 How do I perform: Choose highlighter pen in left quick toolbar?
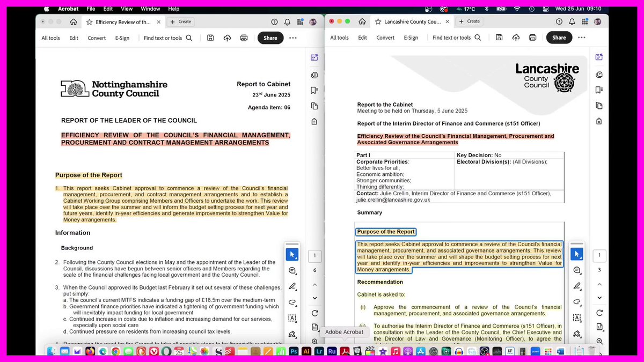[x=292, y=286]
